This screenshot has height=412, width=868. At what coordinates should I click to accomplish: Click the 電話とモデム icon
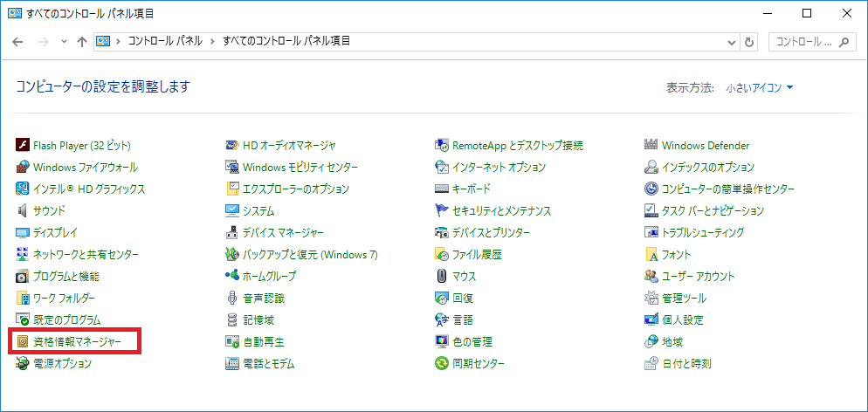coord(232,363)
